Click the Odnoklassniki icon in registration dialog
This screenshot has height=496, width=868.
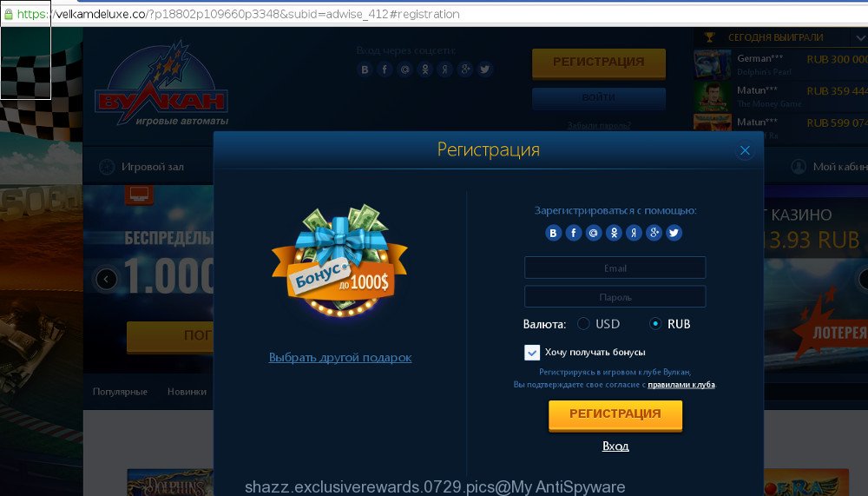point(614,233)
